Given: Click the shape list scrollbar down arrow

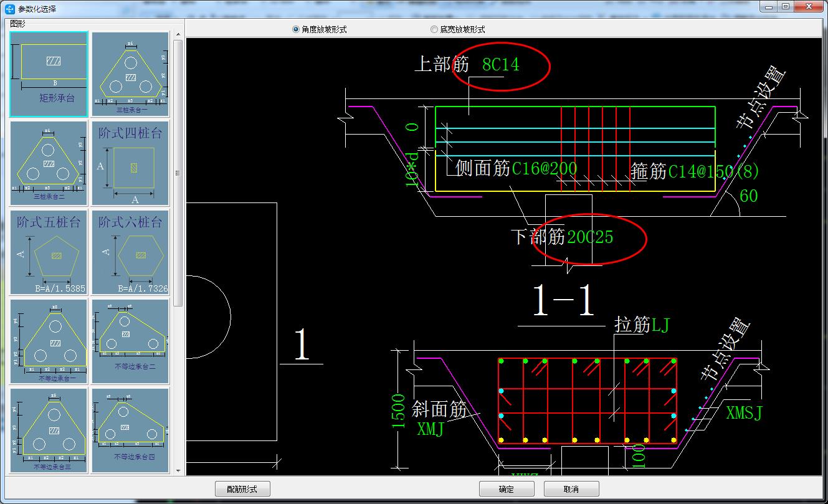Looking at the screenshot, I should [x=178, y=471].
